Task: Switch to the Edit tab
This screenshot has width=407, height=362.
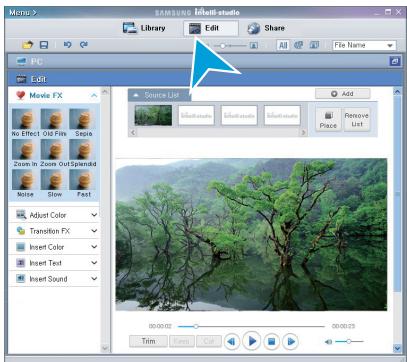Action: 210,28
